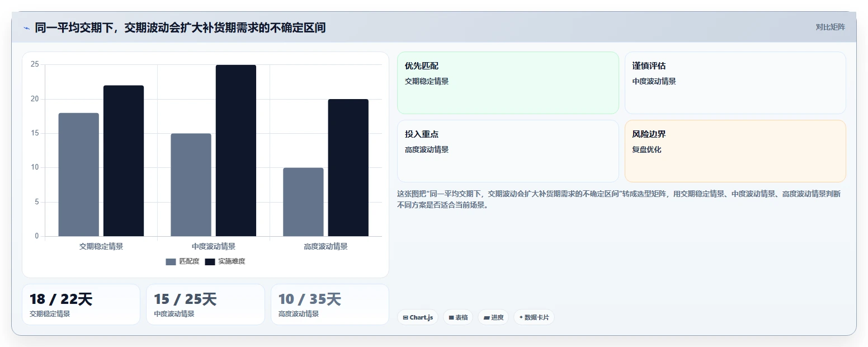The height and width of the screenshot is (347, 868).
Task: Click the 中度波动情景 x-axis label
Action: pos(214,246)
